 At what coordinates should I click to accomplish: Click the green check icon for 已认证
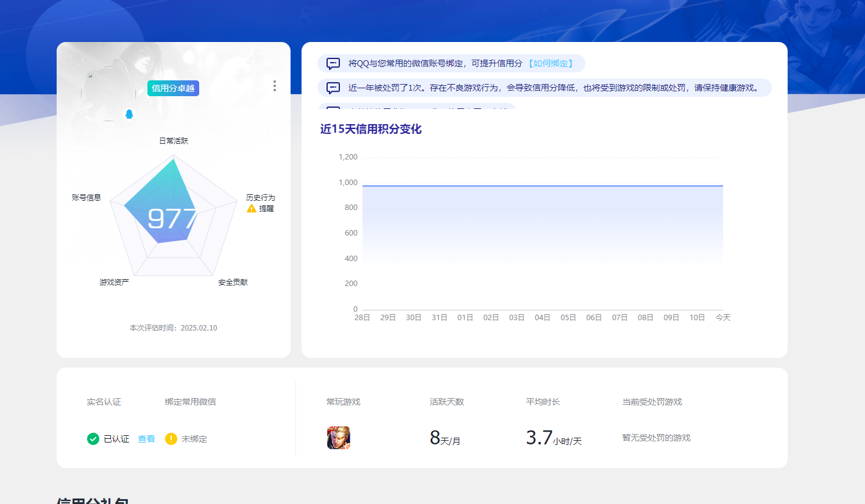click(x=93, y=438)
